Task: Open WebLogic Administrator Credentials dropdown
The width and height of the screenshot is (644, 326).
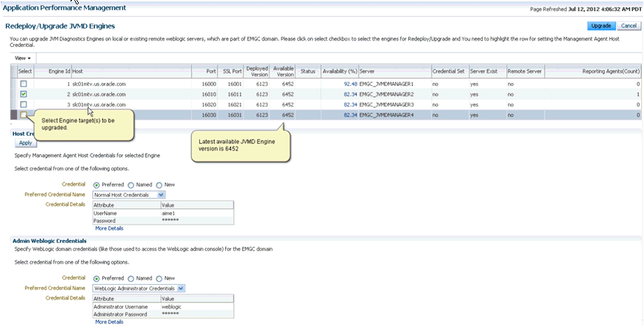Action: tap(139, 289)
